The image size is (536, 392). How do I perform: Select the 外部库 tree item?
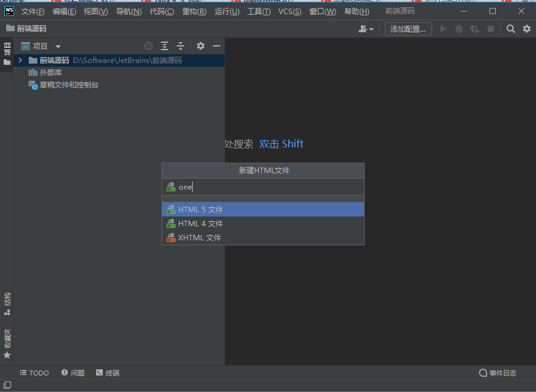pos(45,72)
